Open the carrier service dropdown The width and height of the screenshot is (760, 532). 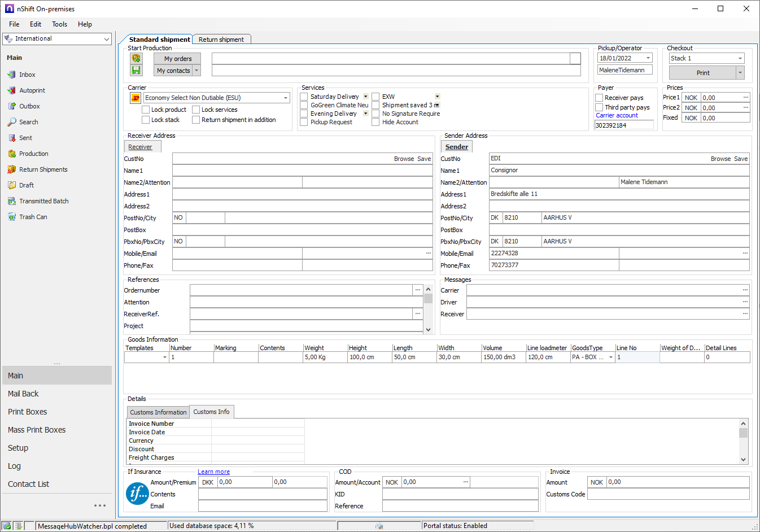[286, 98]
